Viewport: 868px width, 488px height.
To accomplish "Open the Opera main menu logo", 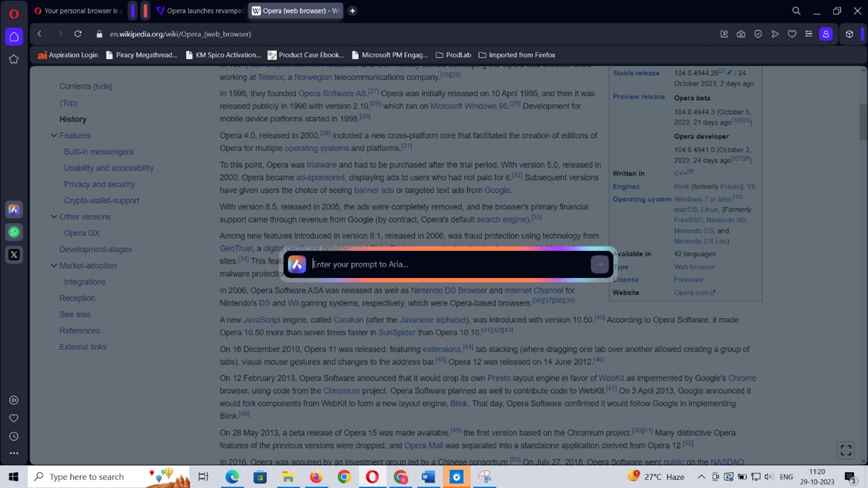I will click(14, 13).
